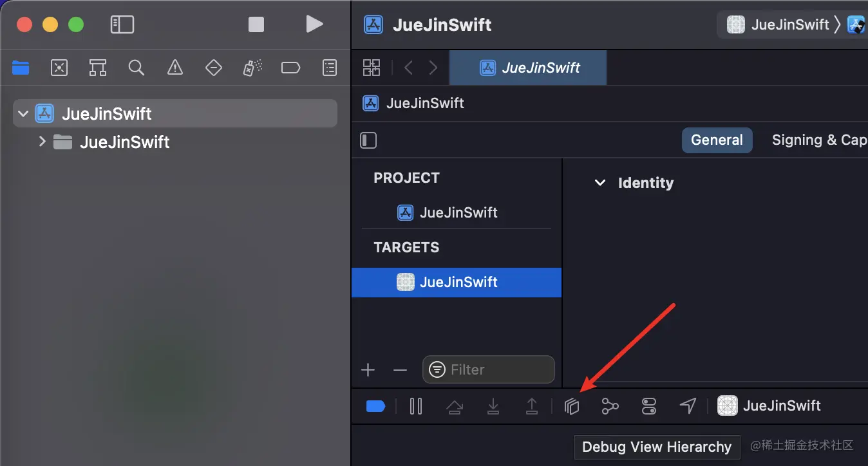
Task: Open the Source Control navigator
Action: pos(59,67)
